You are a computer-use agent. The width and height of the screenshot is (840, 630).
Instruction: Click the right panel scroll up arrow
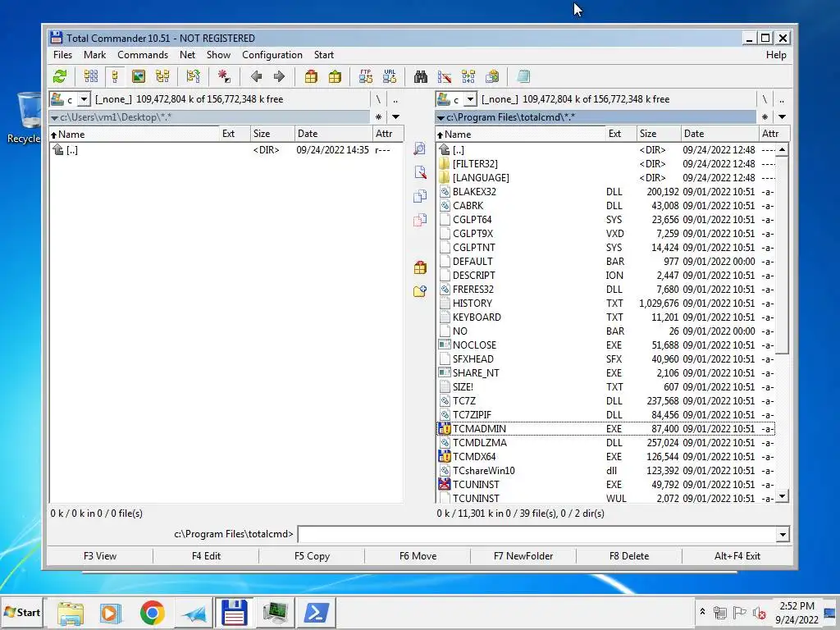[782, 149]
